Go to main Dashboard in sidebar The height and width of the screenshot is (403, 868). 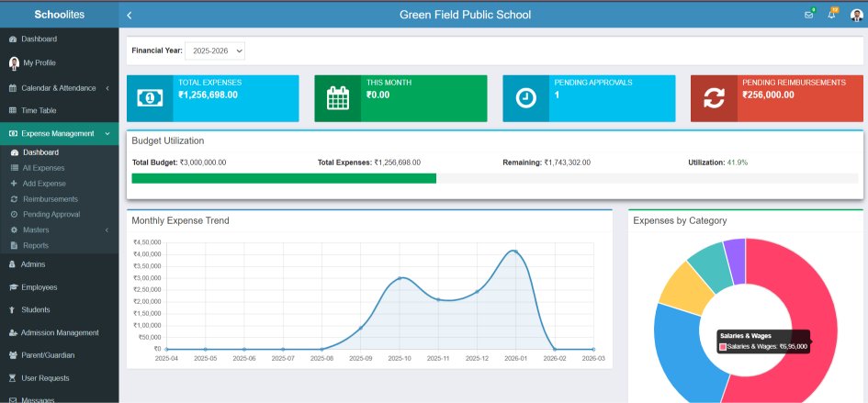[x=59, y=39]
